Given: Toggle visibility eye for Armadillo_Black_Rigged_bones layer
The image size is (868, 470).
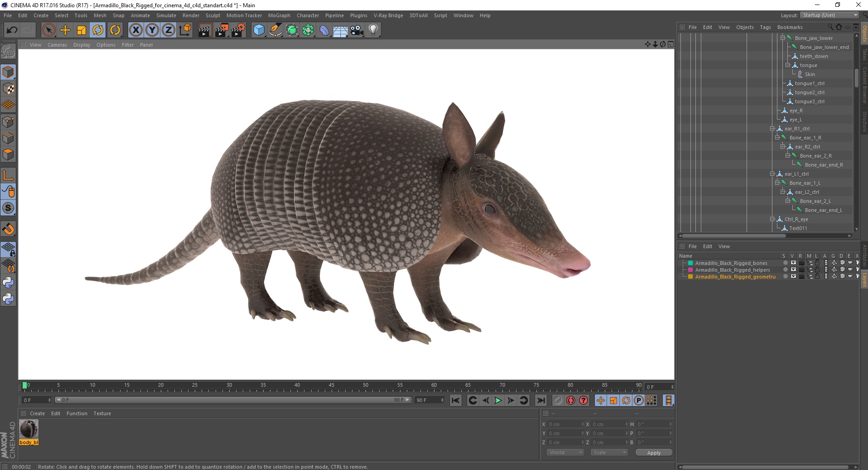Looking at the screenshot, I should [793, 263].
